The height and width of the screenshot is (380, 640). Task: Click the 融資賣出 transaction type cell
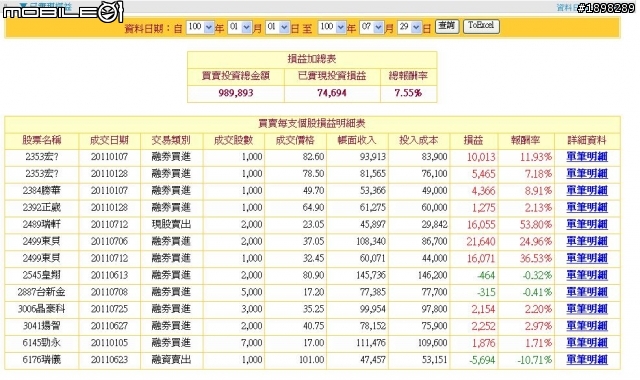[x=171, y=360]
